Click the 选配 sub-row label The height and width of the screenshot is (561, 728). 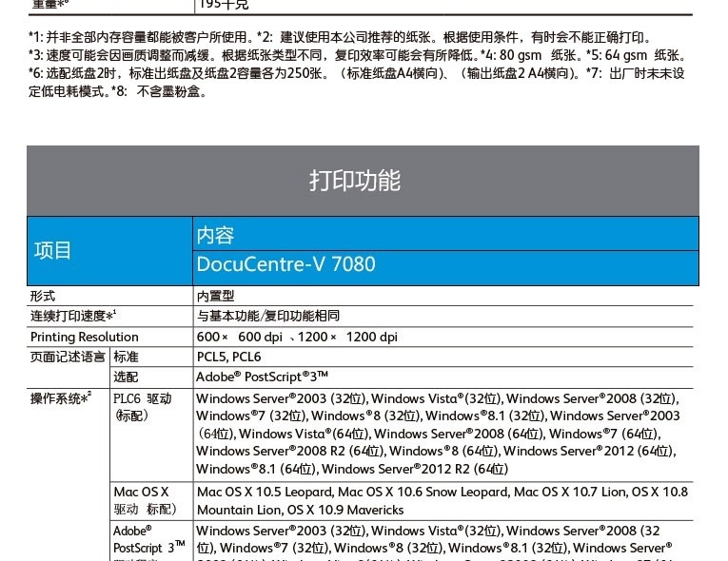coord(126,377)
